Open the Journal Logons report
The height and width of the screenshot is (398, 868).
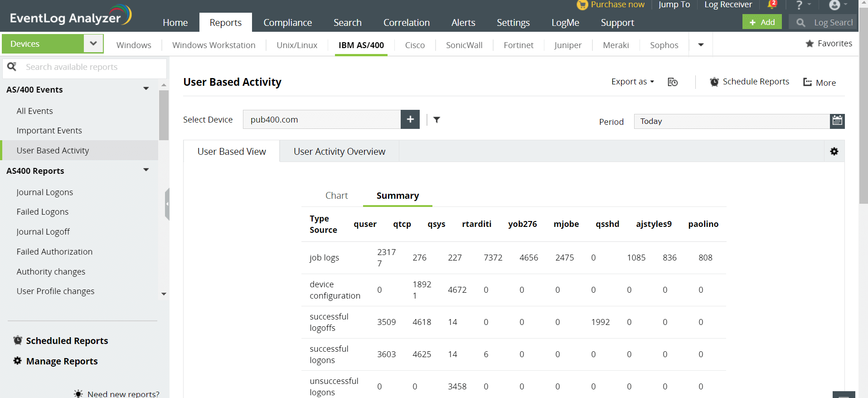point(44,192)
